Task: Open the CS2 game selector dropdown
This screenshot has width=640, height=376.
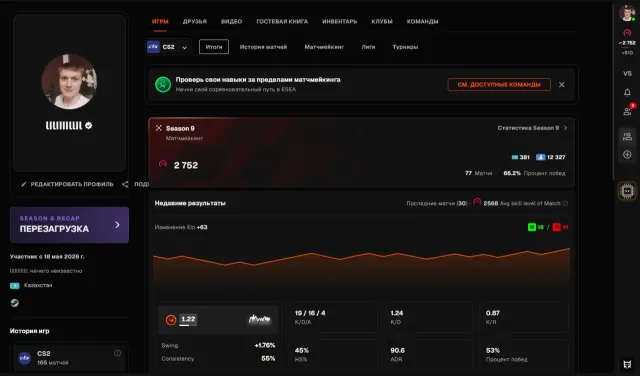Action: coord(168,47)
